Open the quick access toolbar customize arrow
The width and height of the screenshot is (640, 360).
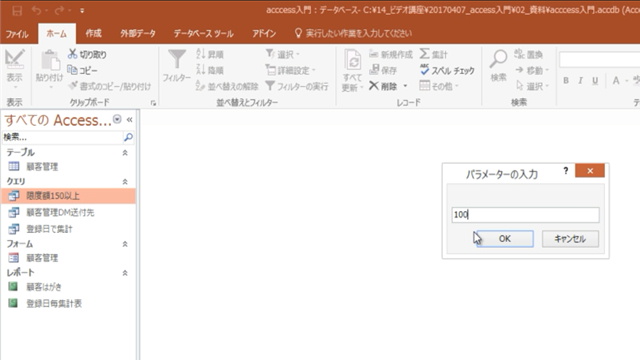(82, 11)
